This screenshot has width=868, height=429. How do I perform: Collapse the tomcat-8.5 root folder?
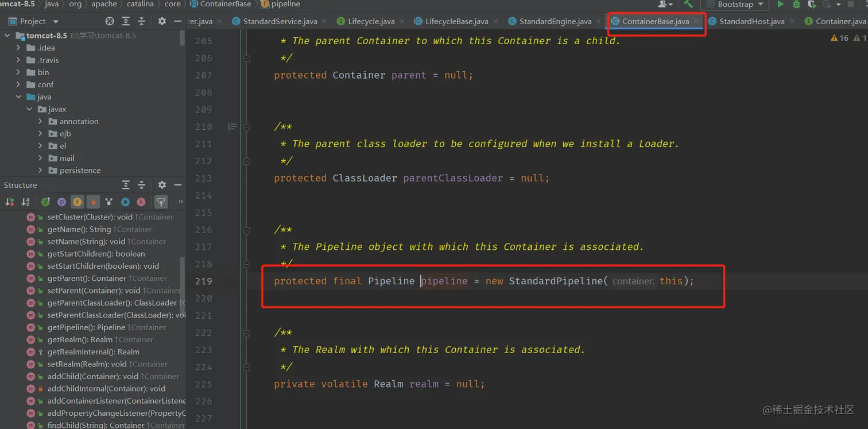(7, 36)
